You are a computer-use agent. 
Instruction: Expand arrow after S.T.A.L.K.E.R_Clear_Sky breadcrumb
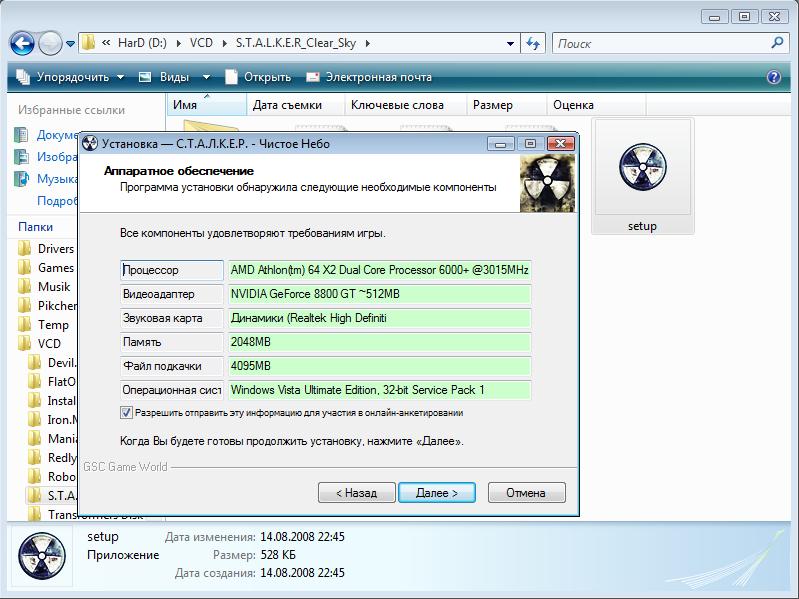pos(367,44)
